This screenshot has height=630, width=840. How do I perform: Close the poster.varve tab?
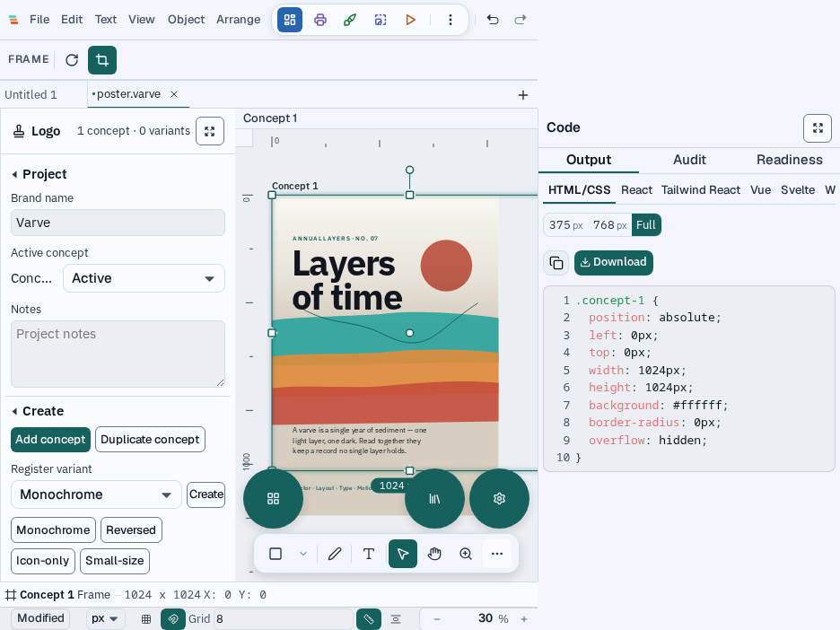(x=174, y=94)
